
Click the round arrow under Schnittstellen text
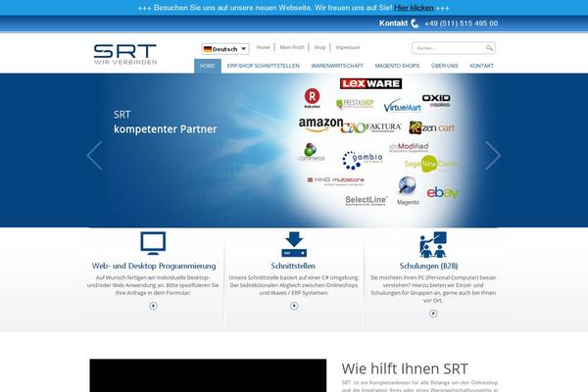tap(294, 306)
